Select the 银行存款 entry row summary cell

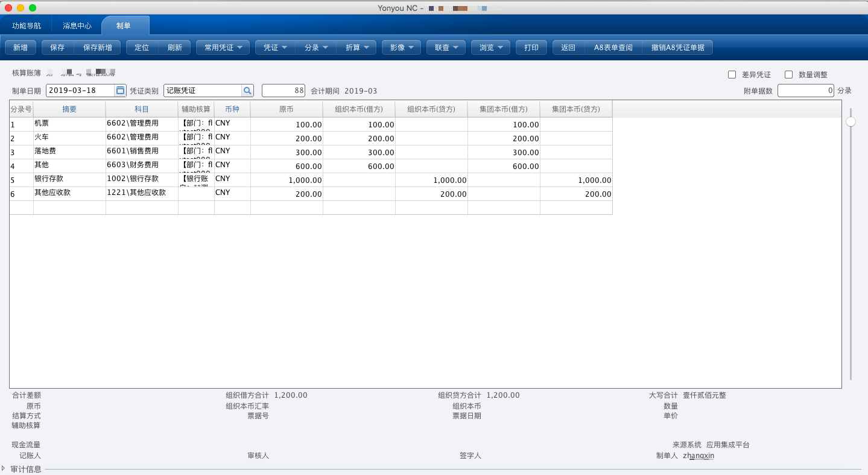click(69, 179)
